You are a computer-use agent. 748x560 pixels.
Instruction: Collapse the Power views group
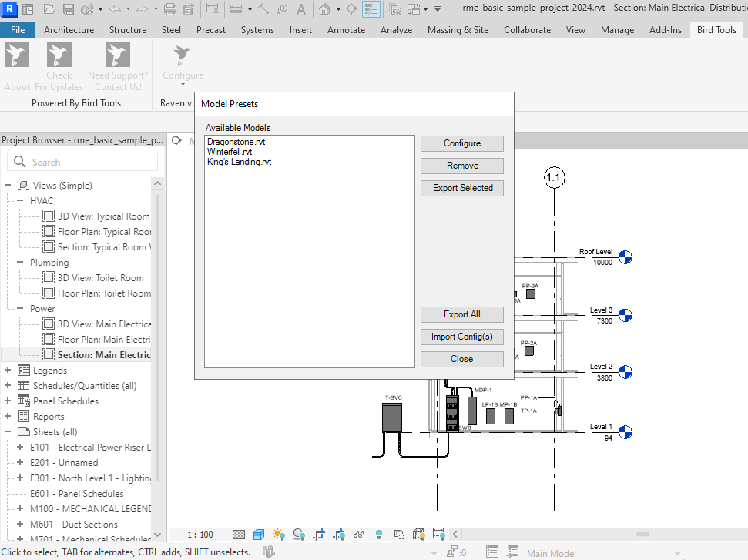click(20, 309)
